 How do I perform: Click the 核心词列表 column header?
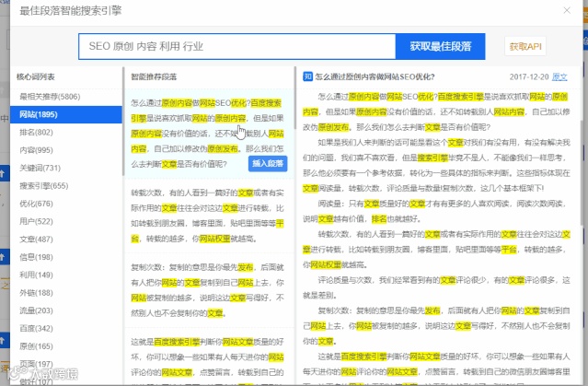[36, 77]
